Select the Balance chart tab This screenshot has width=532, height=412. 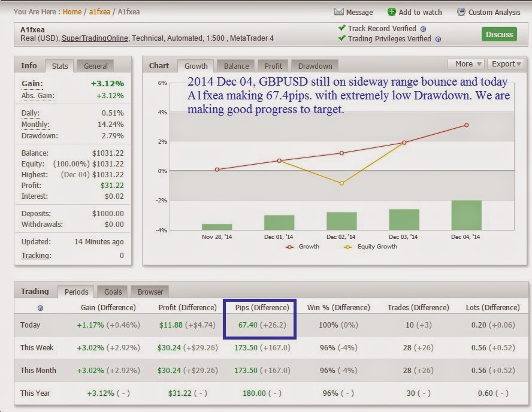coord(236,66)
